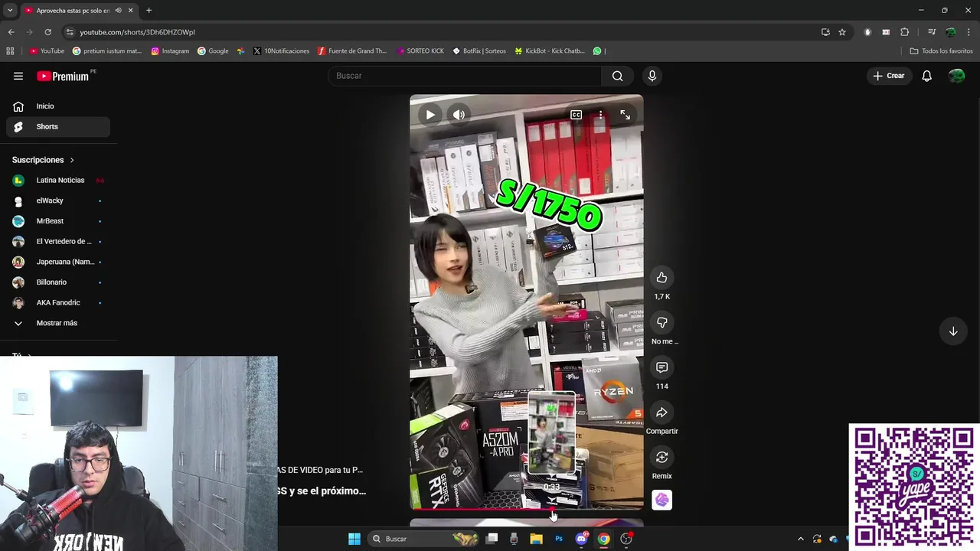Open the Instagram bookmark
This screenshot has height=551, width=980.
click(170, 51)
